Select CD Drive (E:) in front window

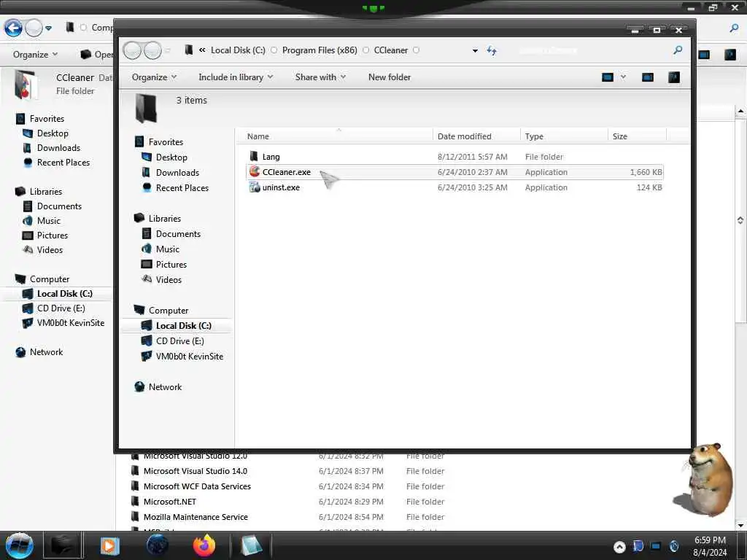click(179, 341)
